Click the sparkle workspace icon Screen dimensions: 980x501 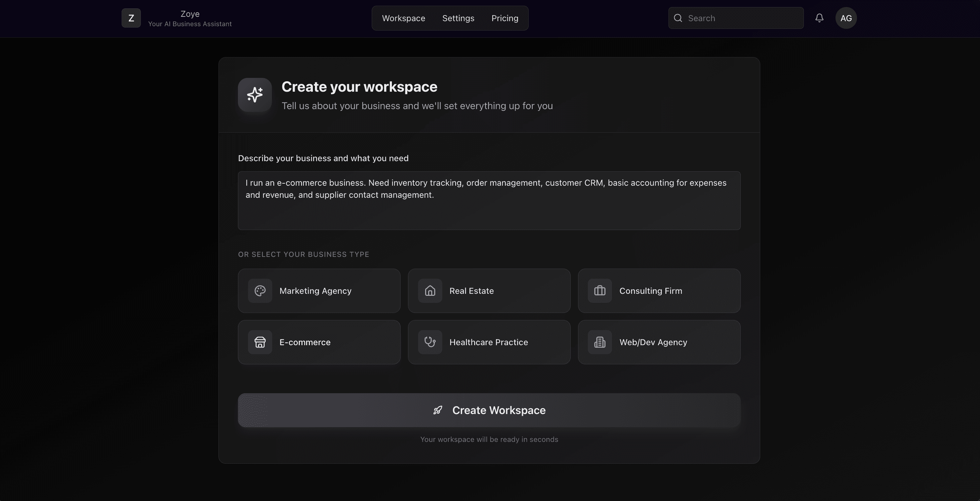(x=254, y=95)
